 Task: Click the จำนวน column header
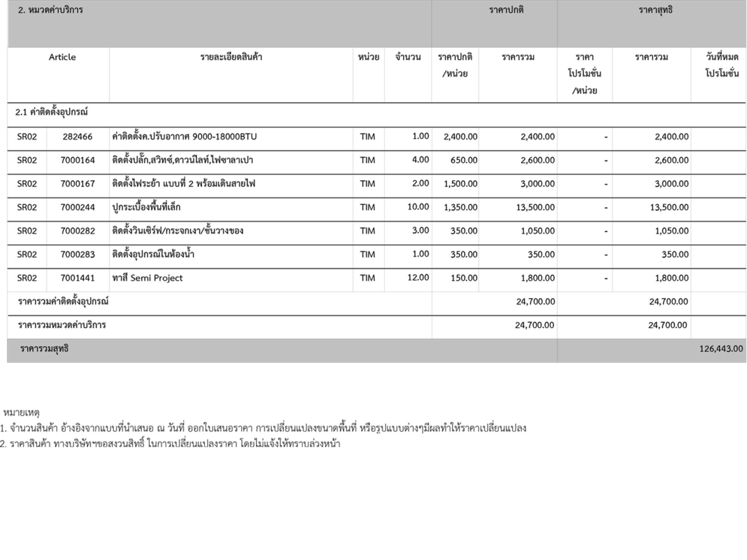coord(408,57)
